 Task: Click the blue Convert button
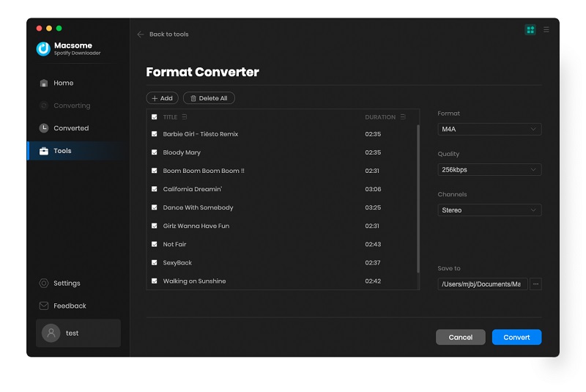(516, 337)
